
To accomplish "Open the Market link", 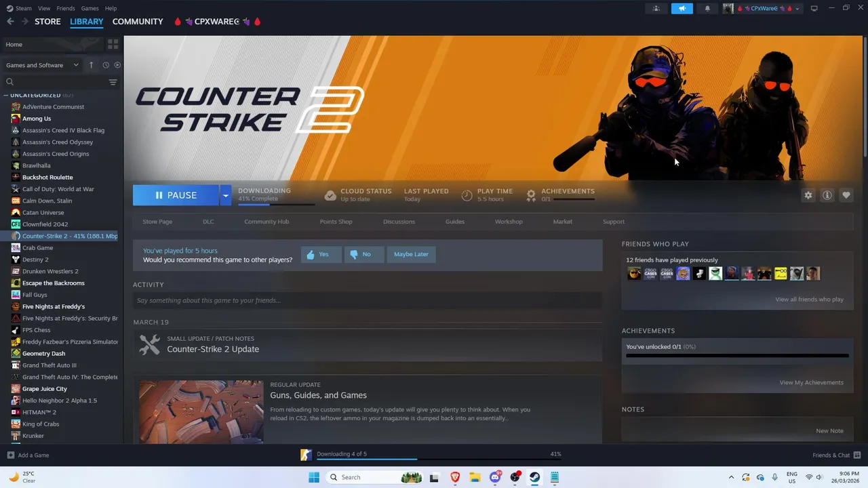I will 563,222.
